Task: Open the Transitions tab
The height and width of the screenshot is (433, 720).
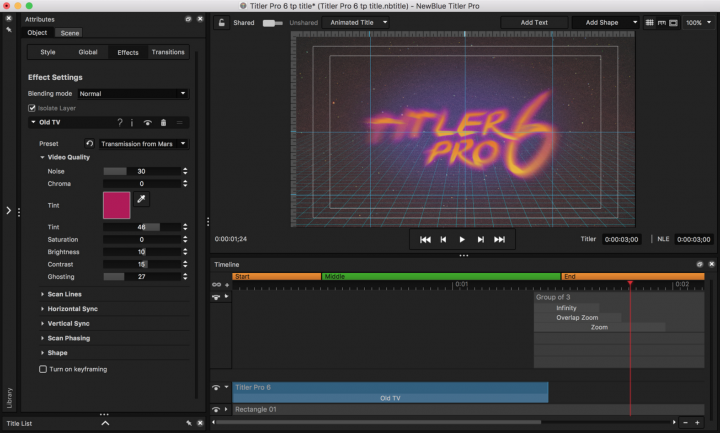Action: point(168,52)
